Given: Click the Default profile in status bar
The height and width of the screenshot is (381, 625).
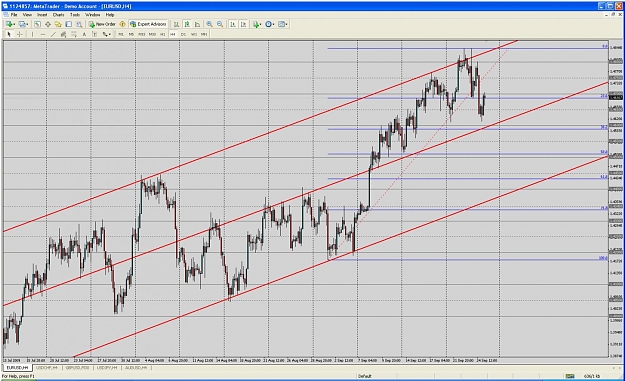Looking at the screenshot, I should (364, 376).
